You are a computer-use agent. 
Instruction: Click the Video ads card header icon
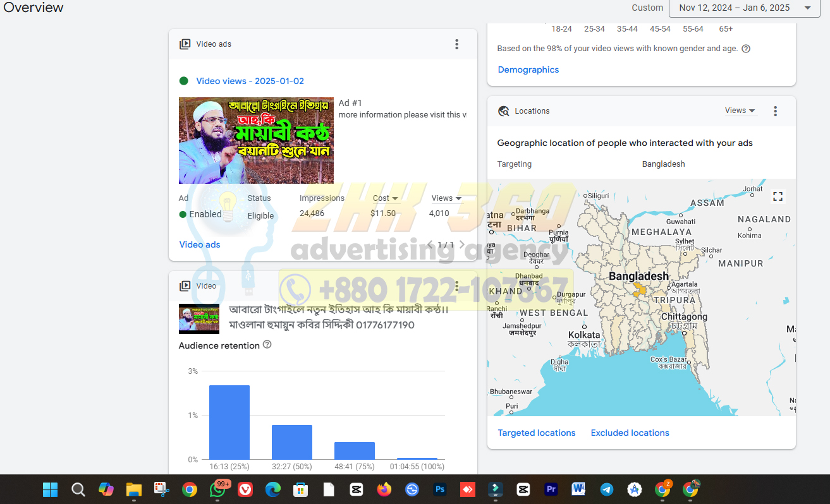185,44
